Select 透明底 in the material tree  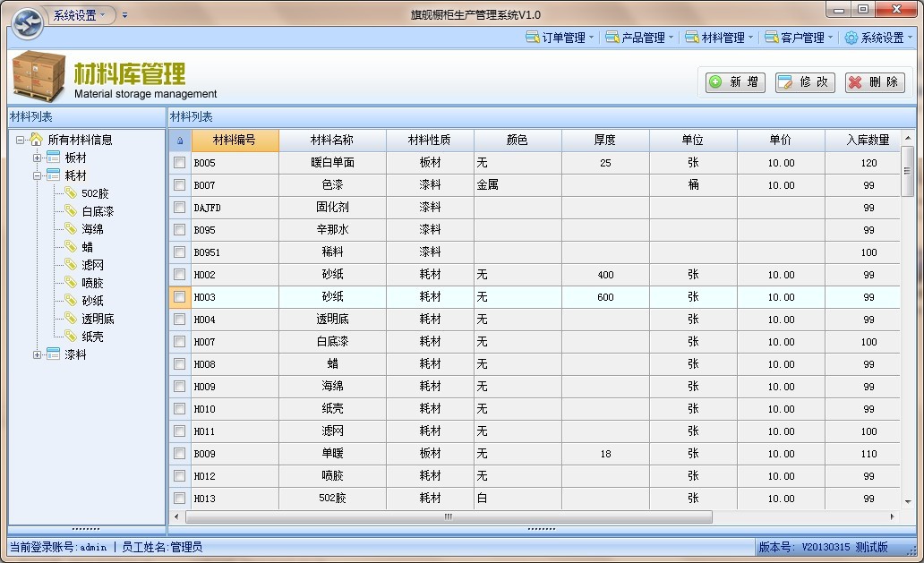(x=98, y=319)
